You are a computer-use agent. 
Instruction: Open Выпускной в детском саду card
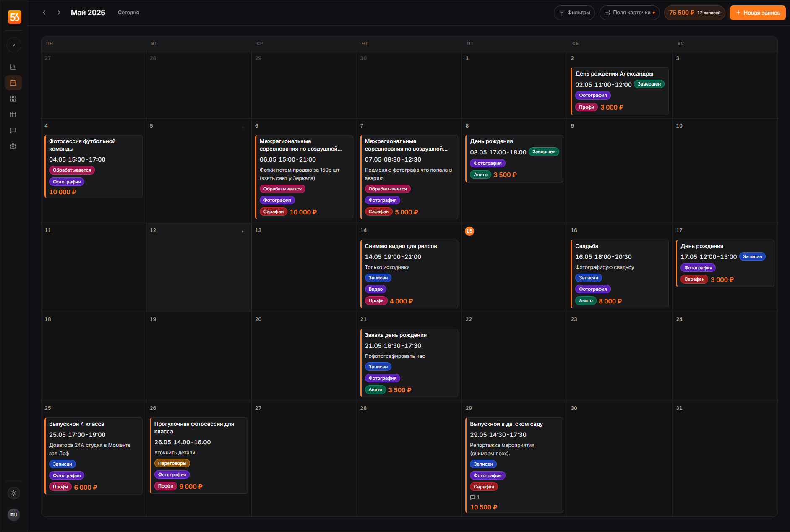tap(514, 465)
